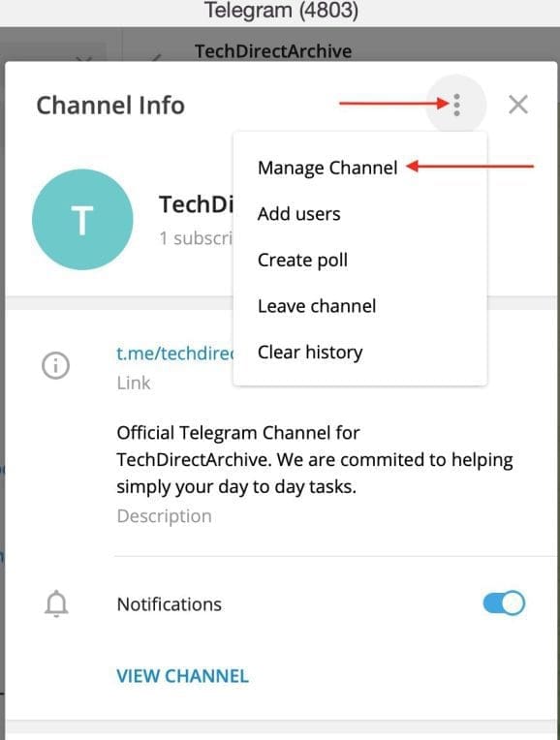Select Create poll menu entry
Viewport: 560px width, 740px height.
pos(302,260)
